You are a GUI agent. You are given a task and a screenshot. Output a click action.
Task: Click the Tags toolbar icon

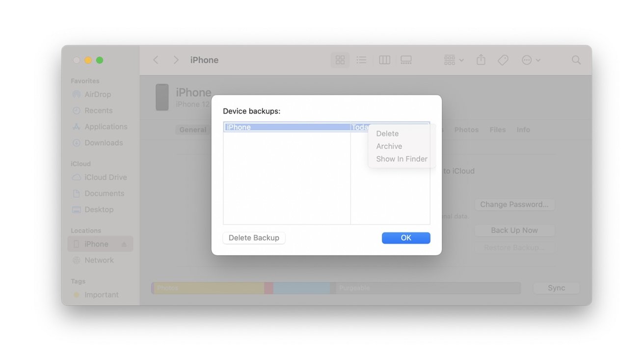click(x=503, y=60)
